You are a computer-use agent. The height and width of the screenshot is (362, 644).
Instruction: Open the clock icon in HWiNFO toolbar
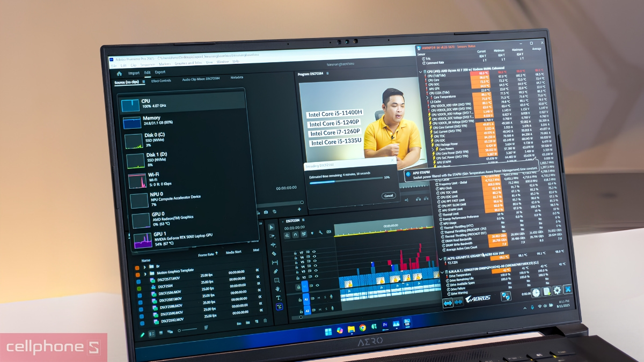click(x=536, y=292)
